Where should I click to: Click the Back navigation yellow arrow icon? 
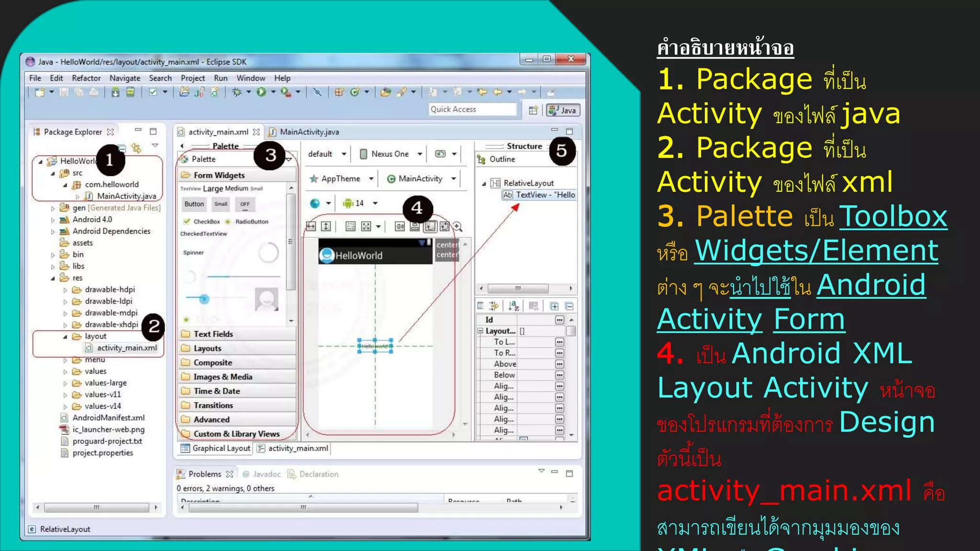coord(498,92)
